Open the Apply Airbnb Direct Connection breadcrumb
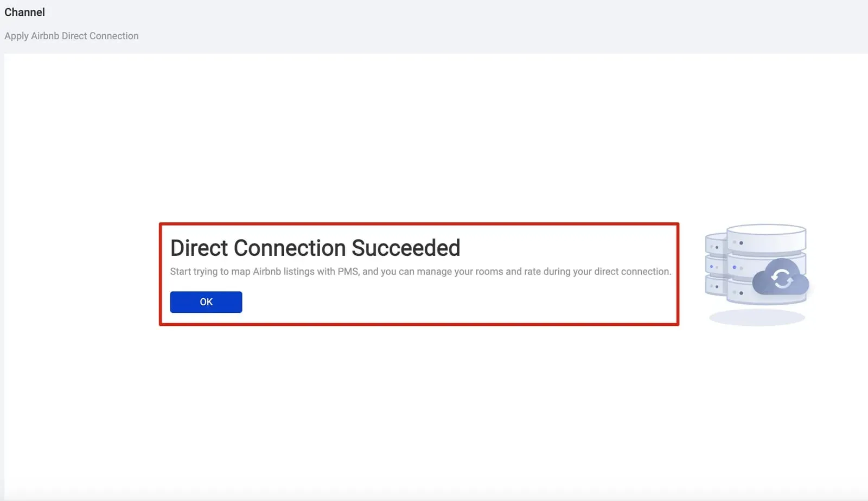The image size is (868, 501). pos(71,36)
